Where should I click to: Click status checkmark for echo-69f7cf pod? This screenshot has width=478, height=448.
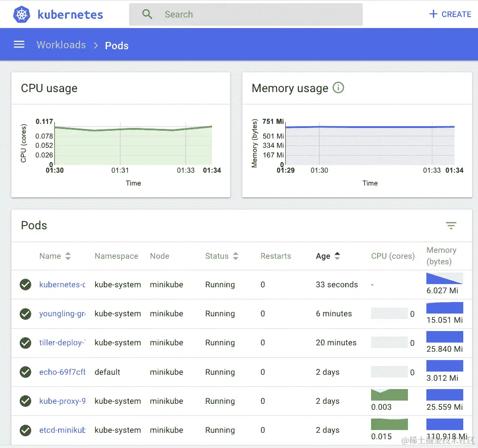point(25,372)
